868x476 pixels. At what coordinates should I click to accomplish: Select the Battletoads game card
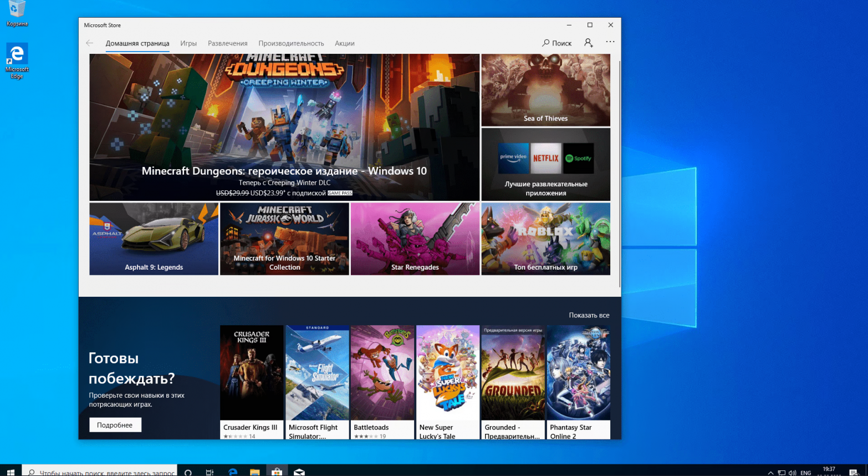[382, 382]
